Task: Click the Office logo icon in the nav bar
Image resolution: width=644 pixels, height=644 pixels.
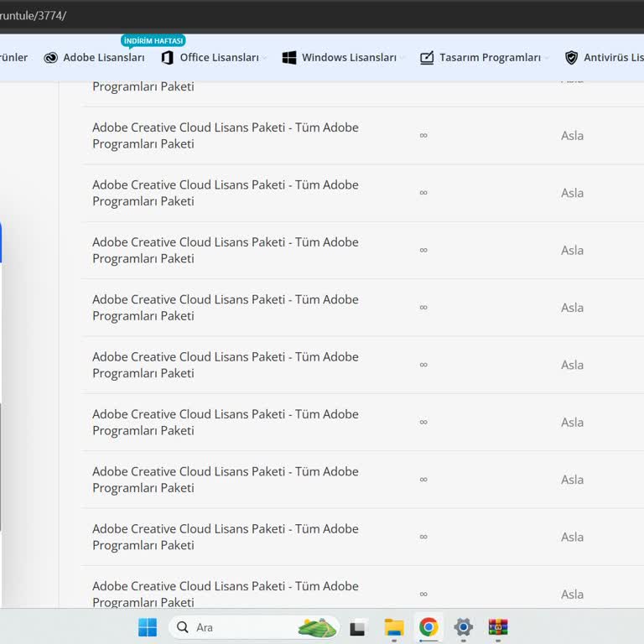Action: pyautogui.click(x=167, y=58)
